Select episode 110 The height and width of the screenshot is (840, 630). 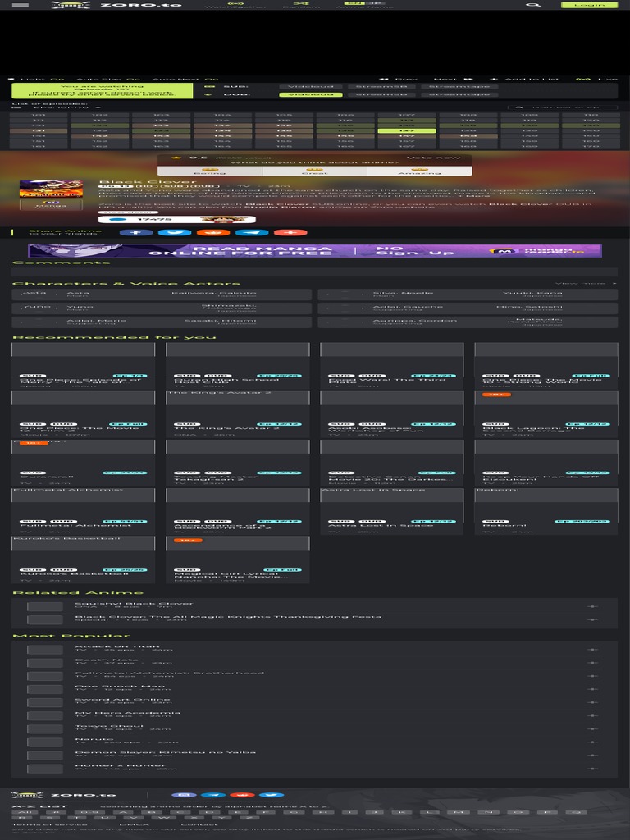591,115
